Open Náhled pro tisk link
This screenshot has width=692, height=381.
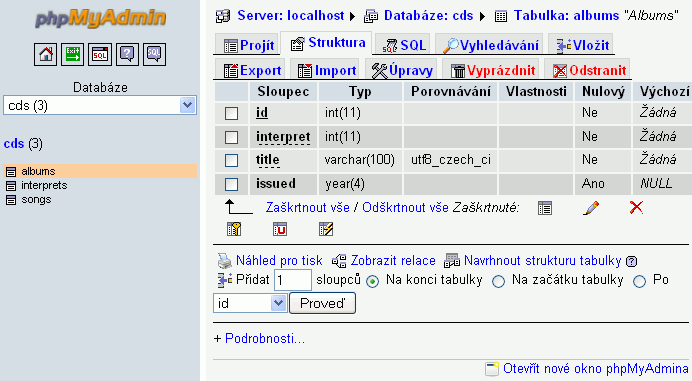[x=279, y=261]
